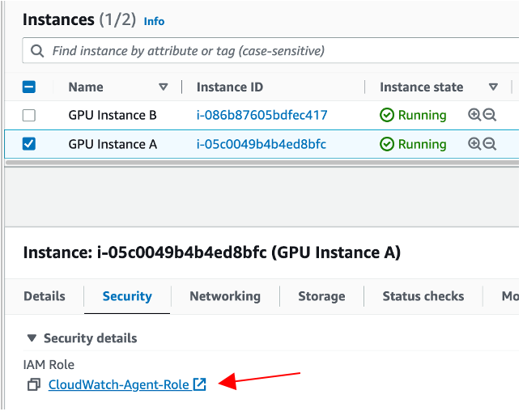Click the IAM Role label
The image size is (523, 420).
[x=49, y=364]
